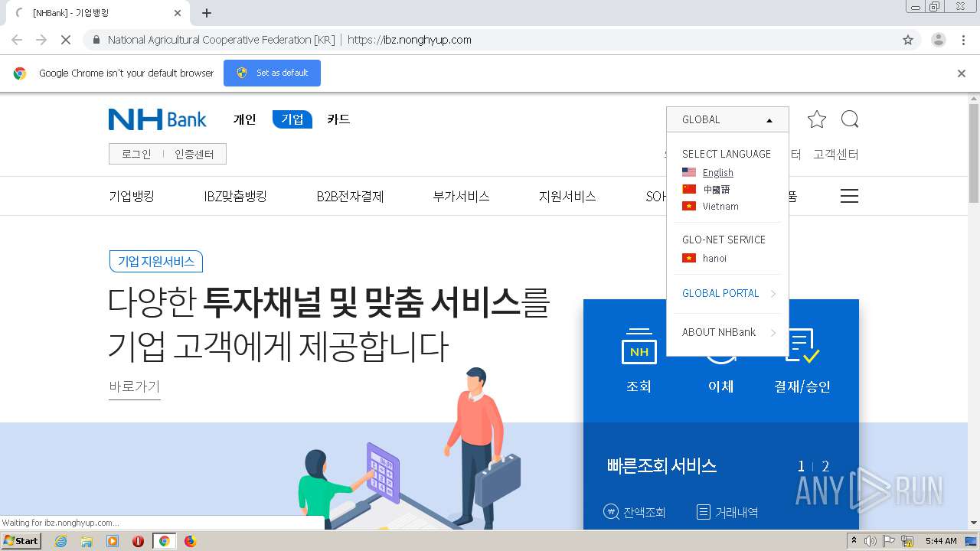Open Internet Explorer from the taskbar
Image resolution: width=980 pixels, height=551 pixels.
click(60, 541)
